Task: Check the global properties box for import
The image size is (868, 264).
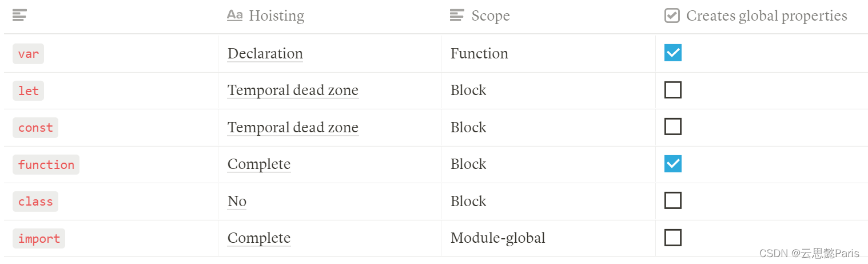Action: [x=673, y=238]
